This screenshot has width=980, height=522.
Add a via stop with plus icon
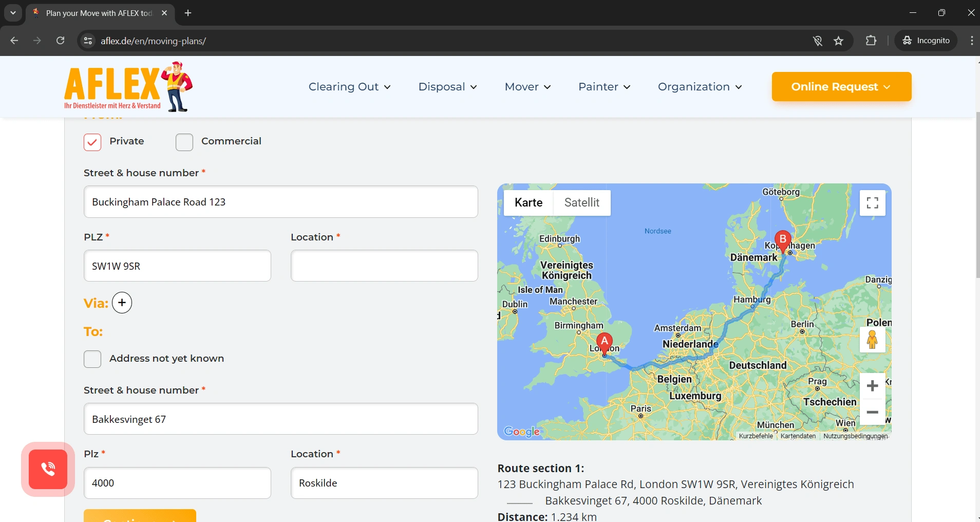[x=122, y=303]
